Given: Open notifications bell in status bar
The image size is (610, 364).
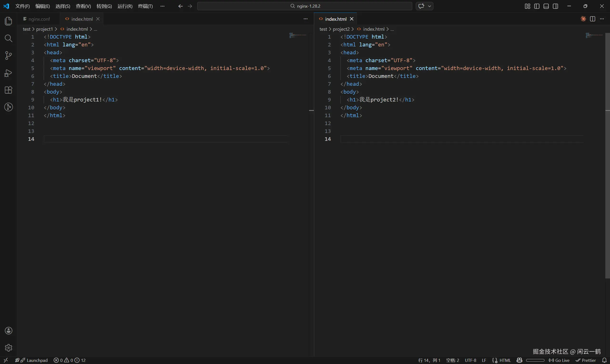Looking at the screenshot, I should tap(604, 360).
